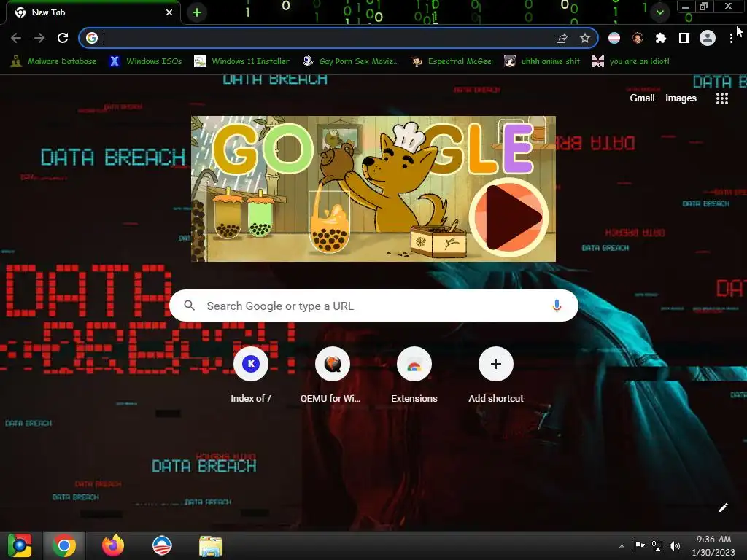Click the Add shortcut button
The height and width of the screenshot is (560, 747).
[x=496, y=374]
